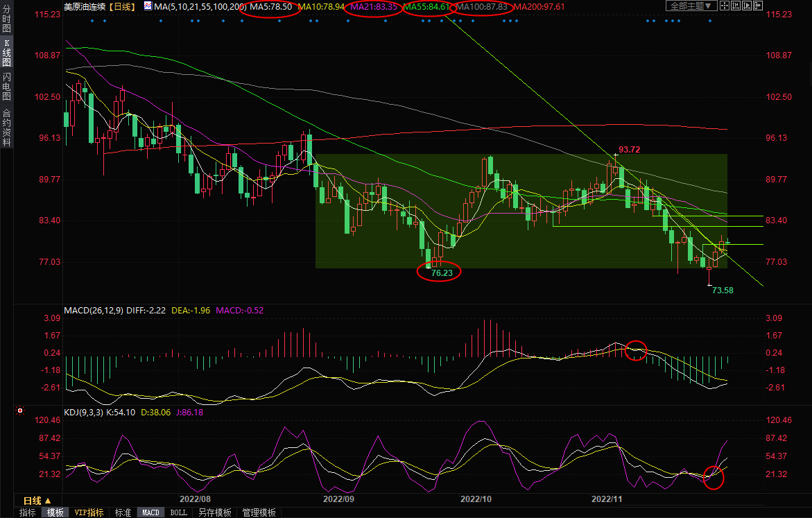Click the chart playback icon

click(x=748, y=6)
